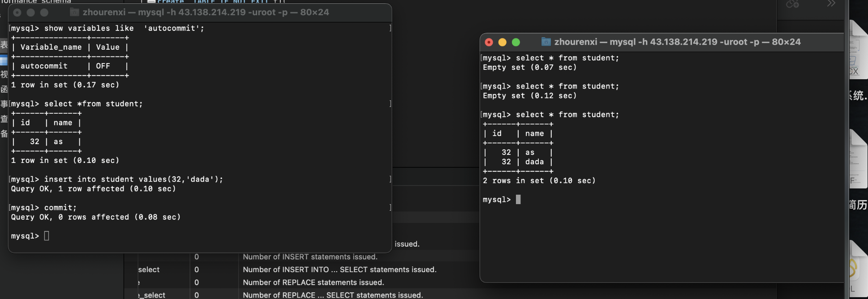Maximize the right terminal with the green button

[x=516, y=42]
